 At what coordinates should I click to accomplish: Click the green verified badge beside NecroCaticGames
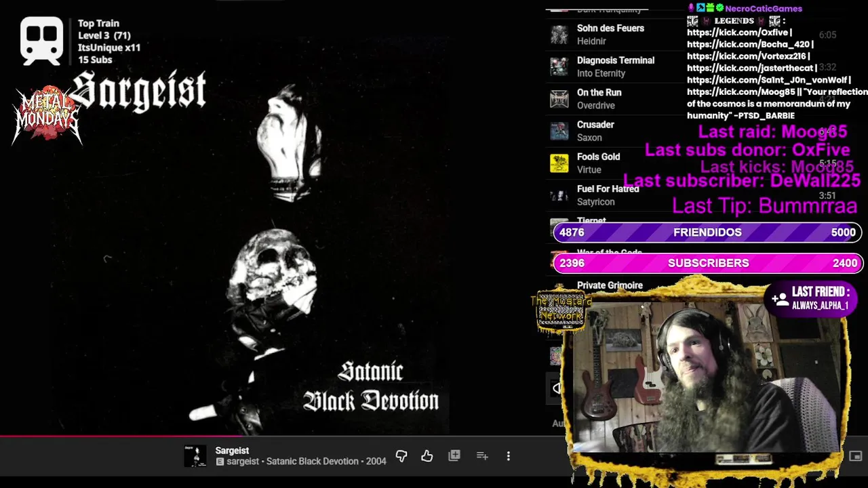pos(719,8)
